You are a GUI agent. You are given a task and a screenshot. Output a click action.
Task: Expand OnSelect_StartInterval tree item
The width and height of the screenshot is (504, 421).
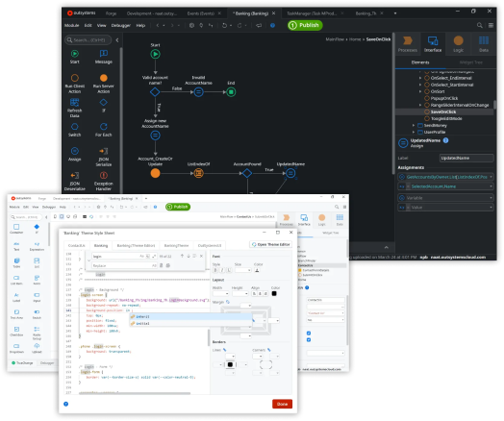tap(420, 85)
